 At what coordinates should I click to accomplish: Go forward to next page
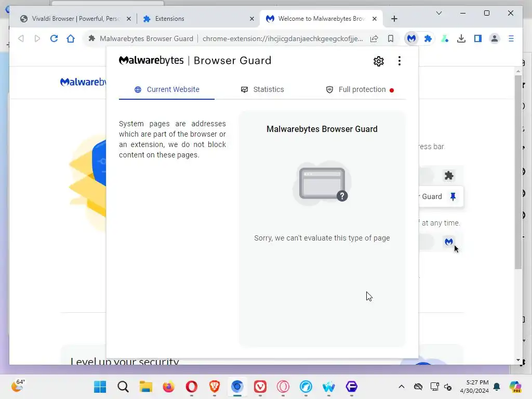[x=37, y=38]
